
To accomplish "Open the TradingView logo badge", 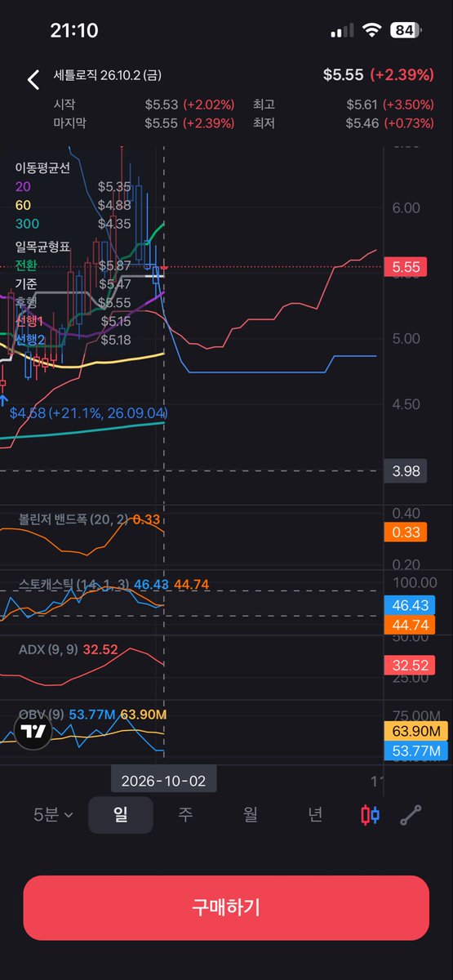I will [33, 733].
